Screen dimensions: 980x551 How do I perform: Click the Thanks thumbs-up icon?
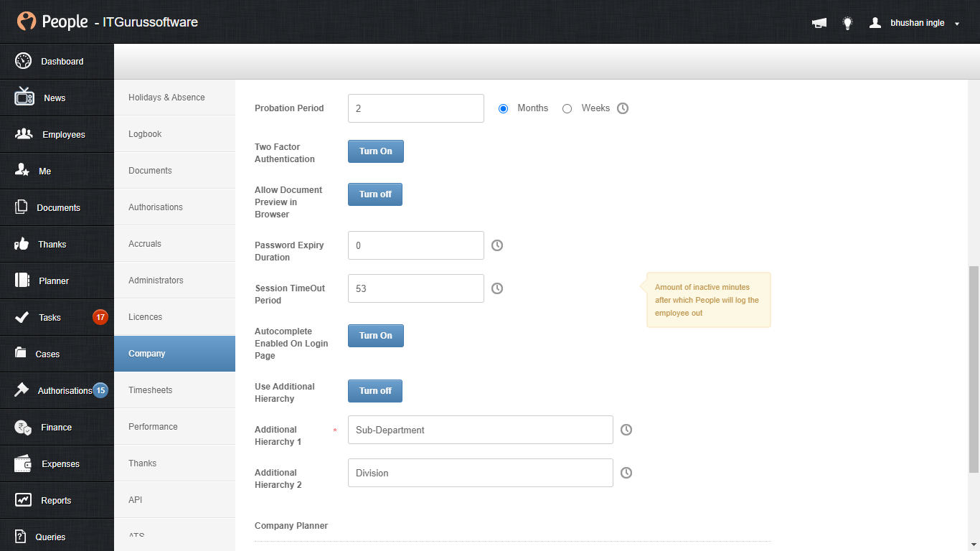[22, 244]
